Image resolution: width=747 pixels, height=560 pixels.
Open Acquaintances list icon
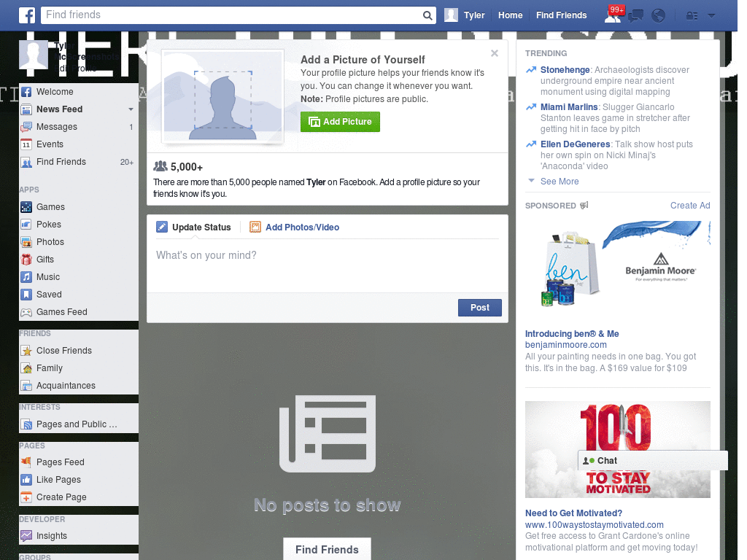26,386
